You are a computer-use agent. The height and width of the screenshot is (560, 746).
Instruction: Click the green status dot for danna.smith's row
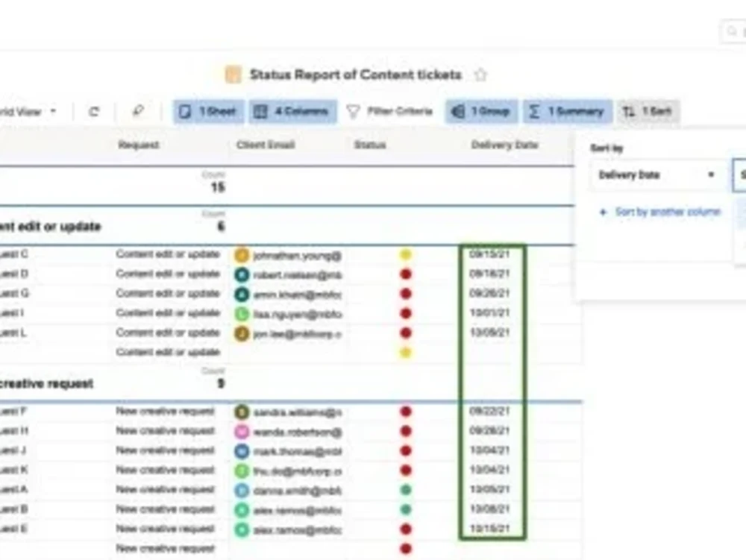pyautogui.click(x=406, y=490)
